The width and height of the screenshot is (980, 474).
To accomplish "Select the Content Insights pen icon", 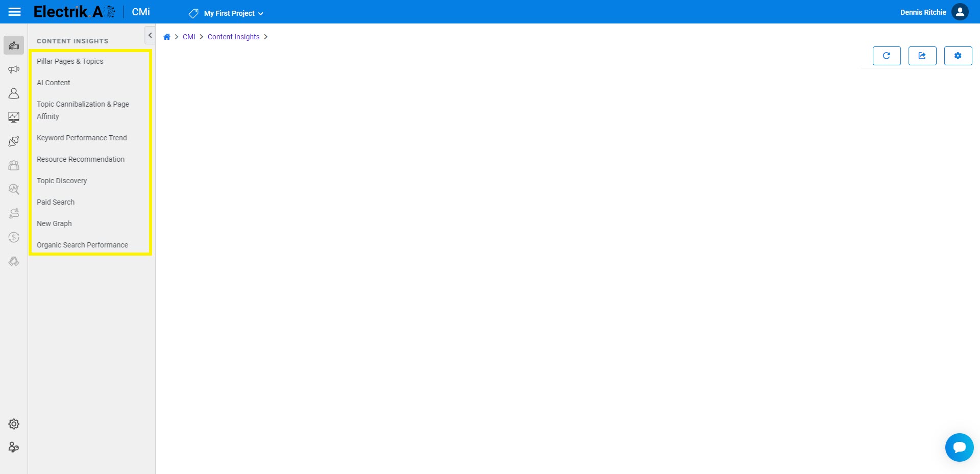I will click(x=14, y=45).
